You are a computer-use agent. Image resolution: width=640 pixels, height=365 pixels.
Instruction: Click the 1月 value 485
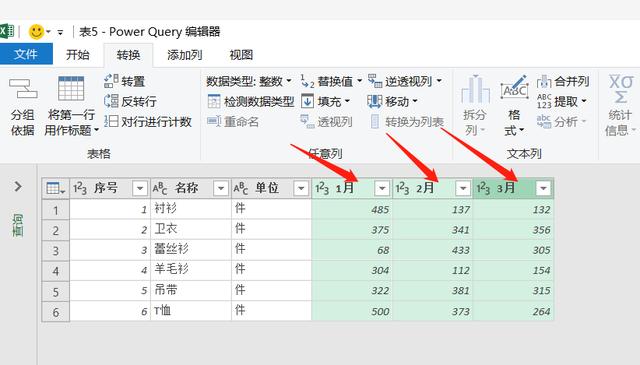tap(352, 209)
